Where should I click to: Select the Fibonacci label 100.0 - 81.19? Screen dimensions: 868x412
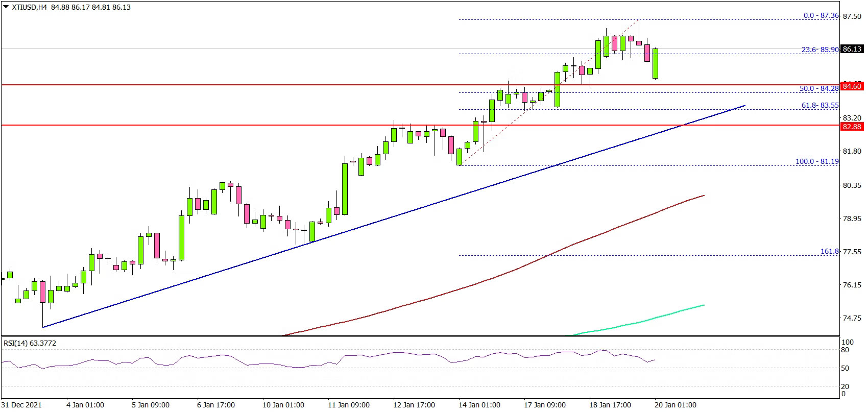point(817,161)
